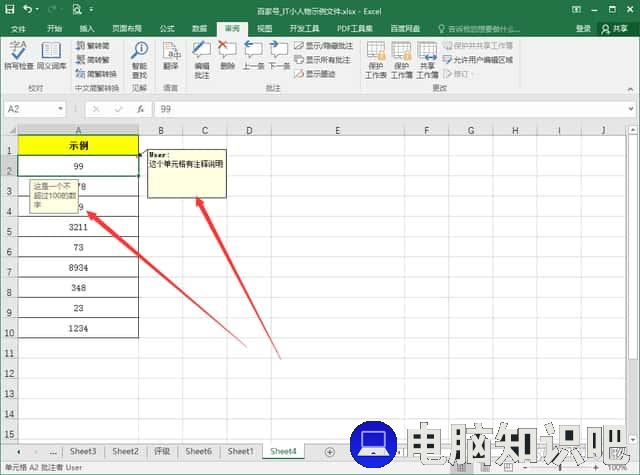Toggle 显示所有批注 show all comments
Screen dimensions: 640x475
click(322, 60)
